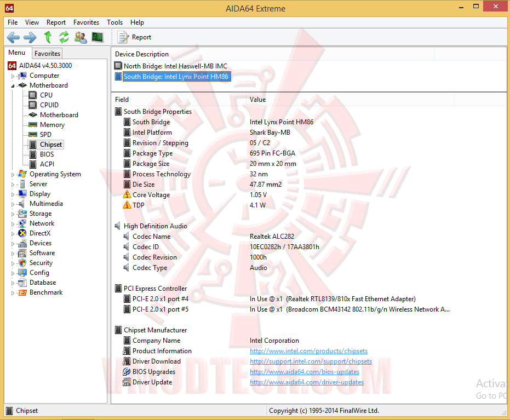Click the Devices tree icon

pyautogui.click(x=22, y=243)
